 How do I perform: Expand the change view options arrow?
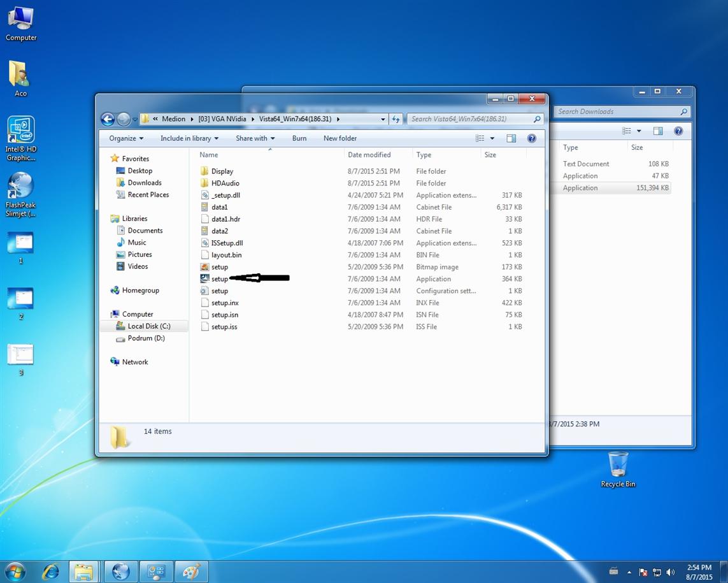point(492,138)
